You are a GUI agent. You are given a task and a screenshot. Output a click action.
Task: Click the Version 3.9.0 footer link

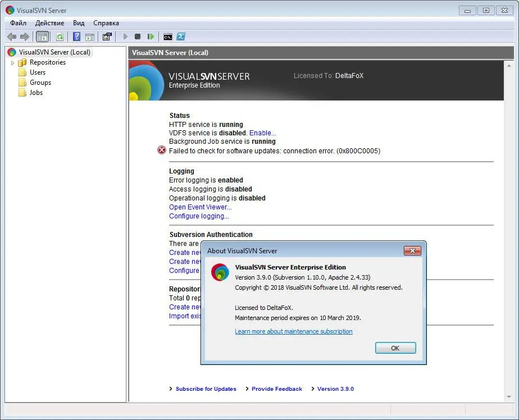(x=335, y=389)
